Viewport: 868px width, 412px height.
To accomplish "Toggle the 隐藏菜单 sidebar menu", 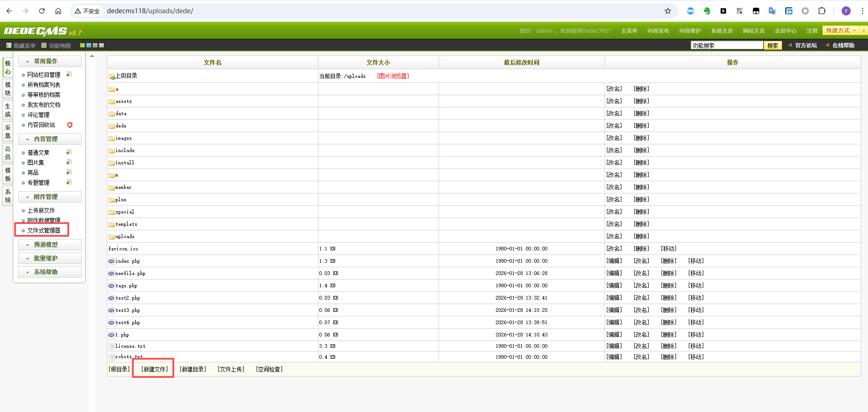I will click(x=21, y=46).
